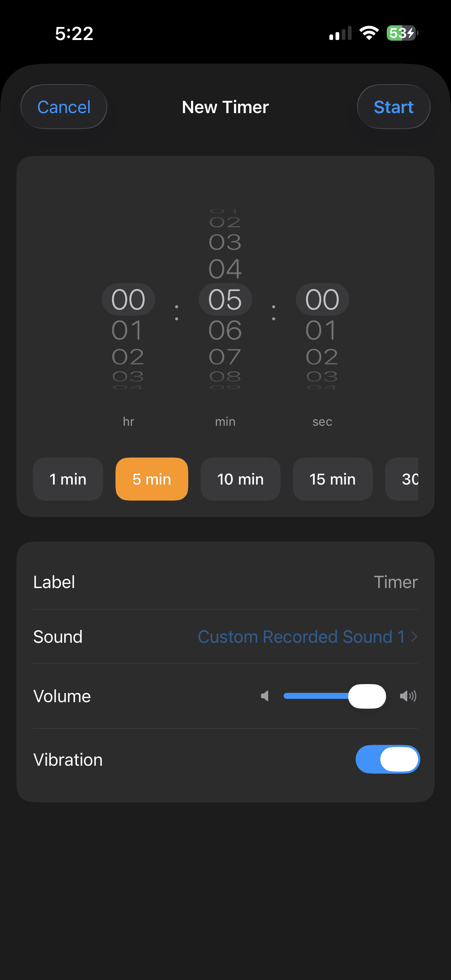Tap the selected 05 minutes value
This screenshot has width=451, height=980.
point(225,299)
